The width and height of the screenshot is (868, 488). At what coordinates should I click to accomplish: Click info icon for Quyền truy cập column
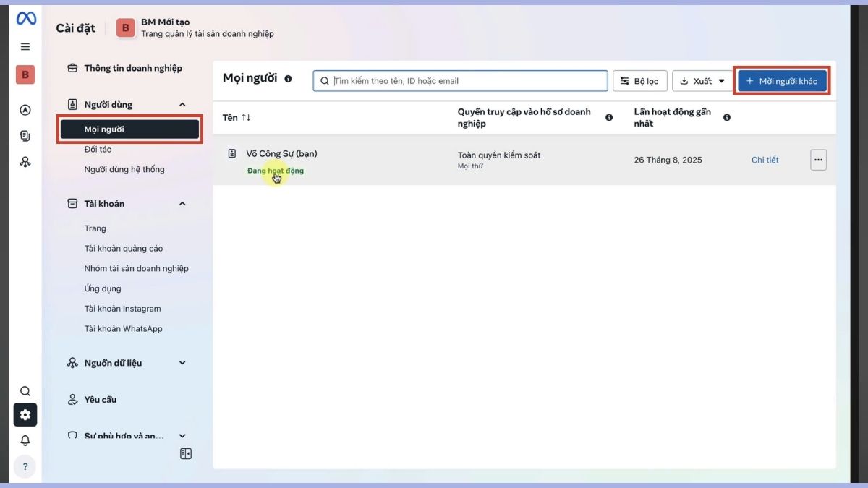pos(609,117)
